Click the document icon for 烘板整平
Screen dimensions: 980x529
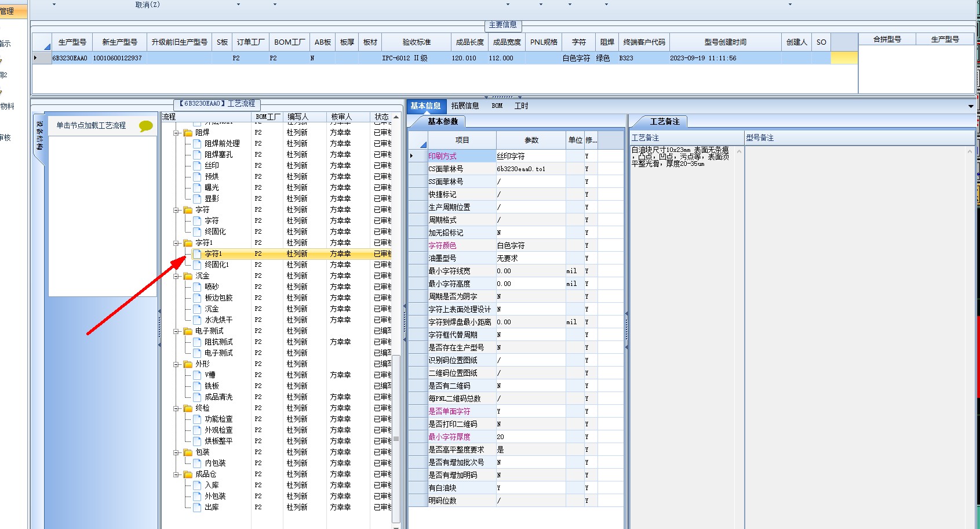coord(197,441)
